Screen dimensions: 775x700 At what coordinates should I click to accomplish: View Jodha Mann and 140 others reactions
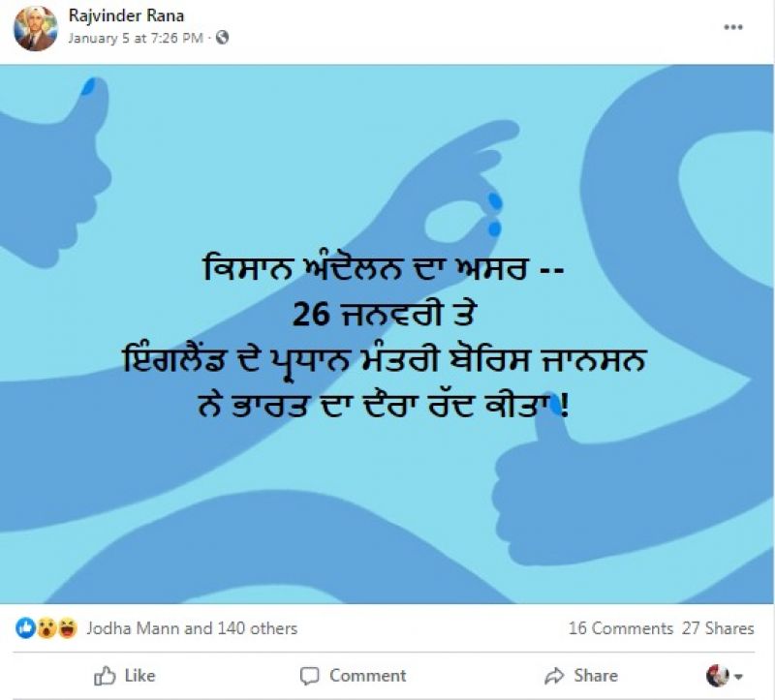pyautogui.click(x=192, y=628)
